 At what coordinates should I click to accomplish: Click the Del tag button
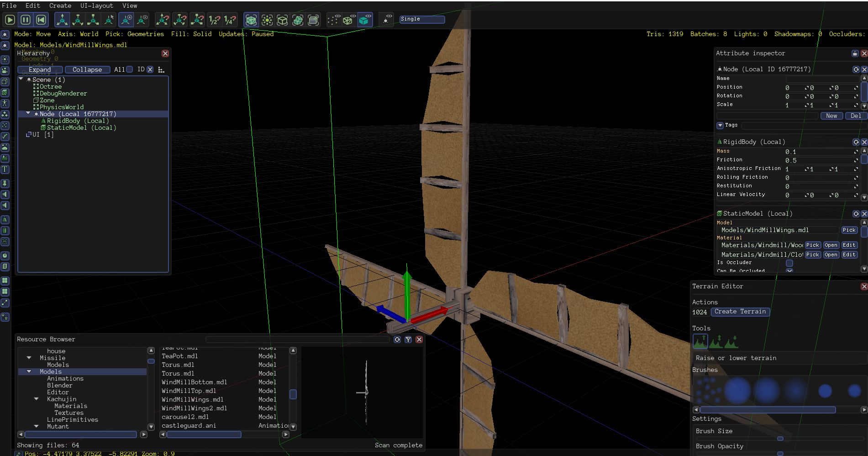856,116
